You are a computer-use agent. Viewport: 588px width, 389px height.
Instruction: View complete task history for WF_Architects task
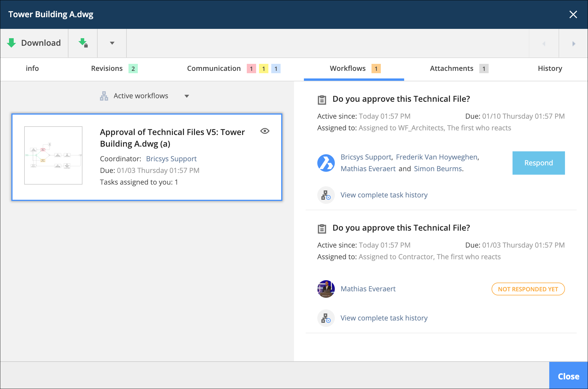(384, 195)
